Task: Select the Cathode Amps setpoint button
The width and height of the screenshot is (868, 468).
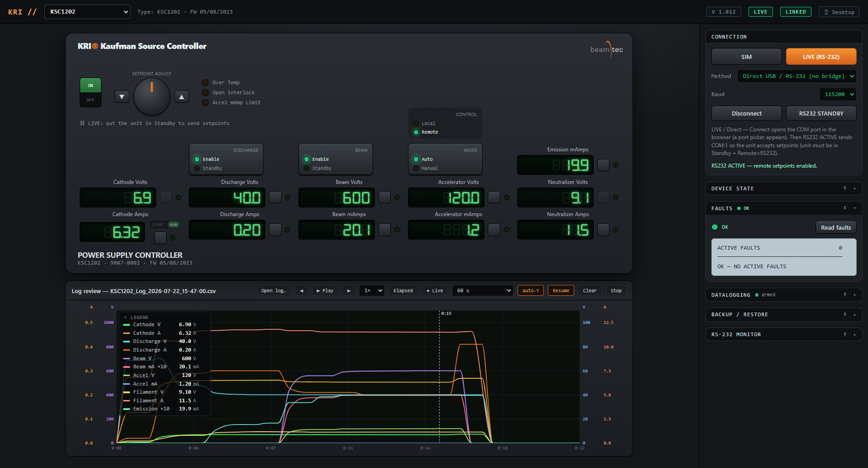Action: point(160,237)
